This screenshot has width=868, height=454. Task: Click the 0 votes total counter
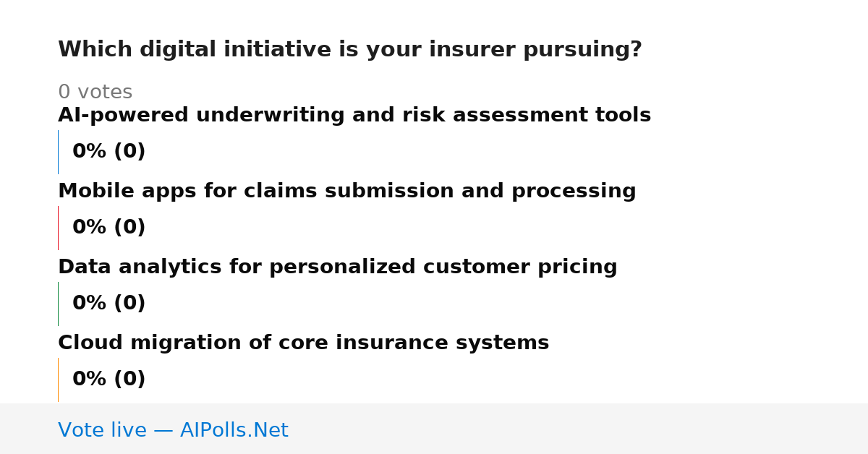pos(95,93)
